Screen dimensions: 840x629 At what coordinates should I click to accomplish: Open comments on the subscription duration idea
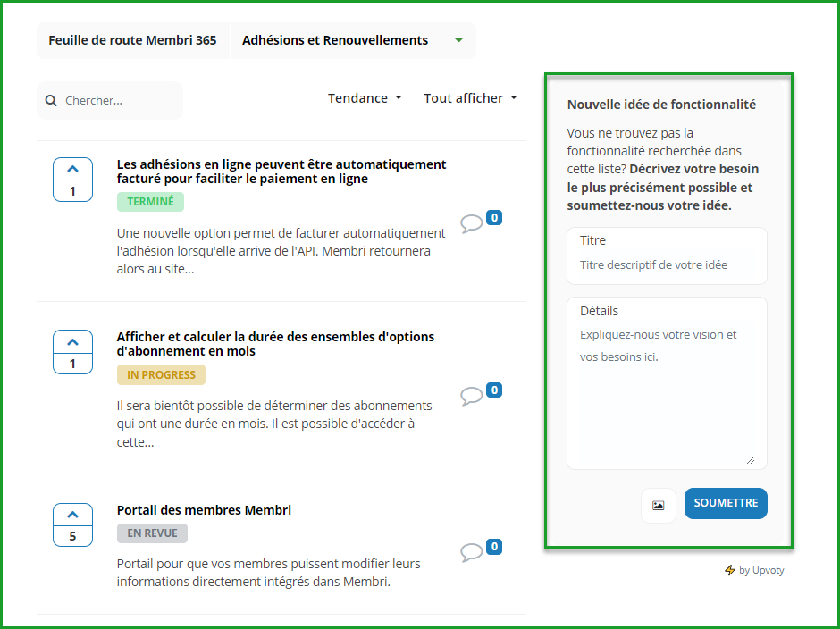(x=472, y=396)
